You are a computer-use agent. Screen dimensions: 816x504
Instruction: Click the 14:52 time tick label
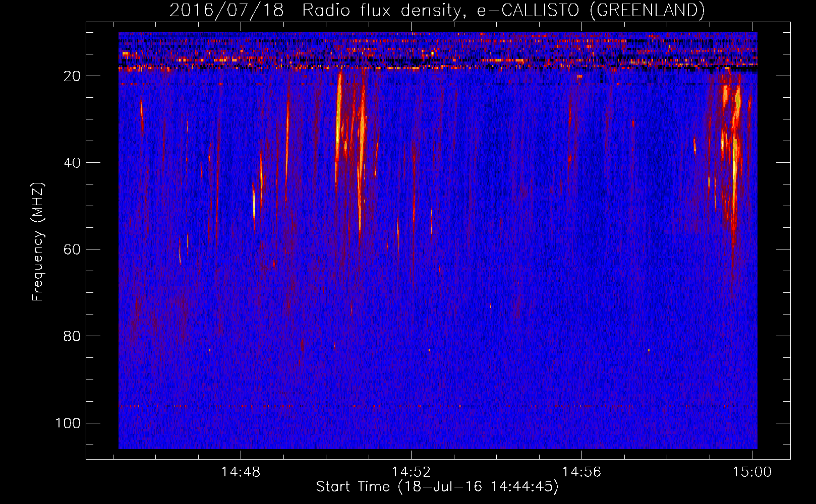point(411,472)
